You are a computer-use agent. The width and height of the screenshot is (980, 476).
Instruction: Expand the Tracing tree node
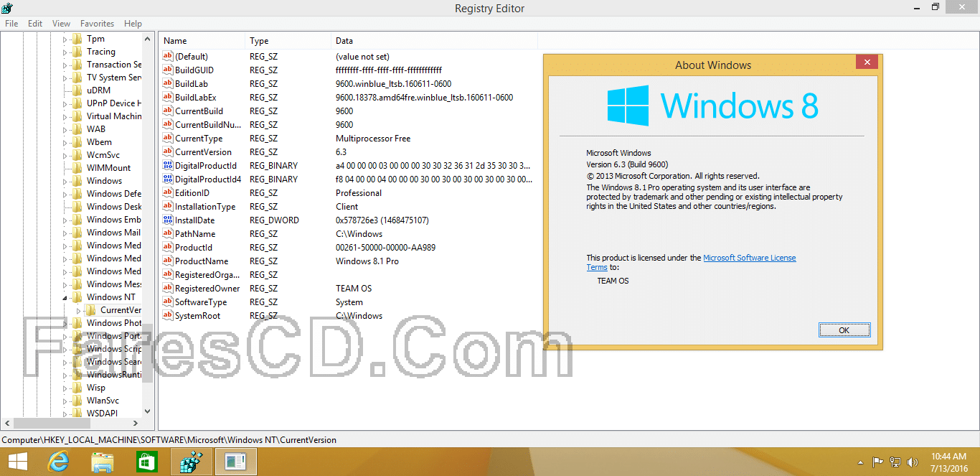[x=65, y=52]
